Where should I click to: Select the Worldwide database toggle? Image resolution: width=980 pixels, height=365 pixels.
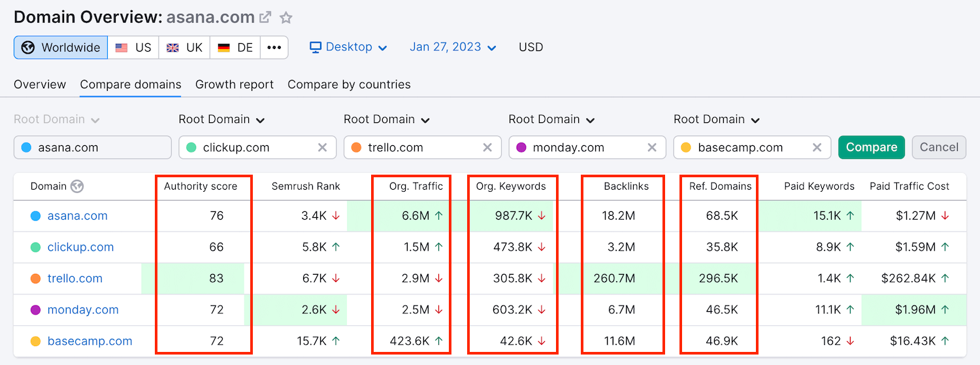(61, 47)
